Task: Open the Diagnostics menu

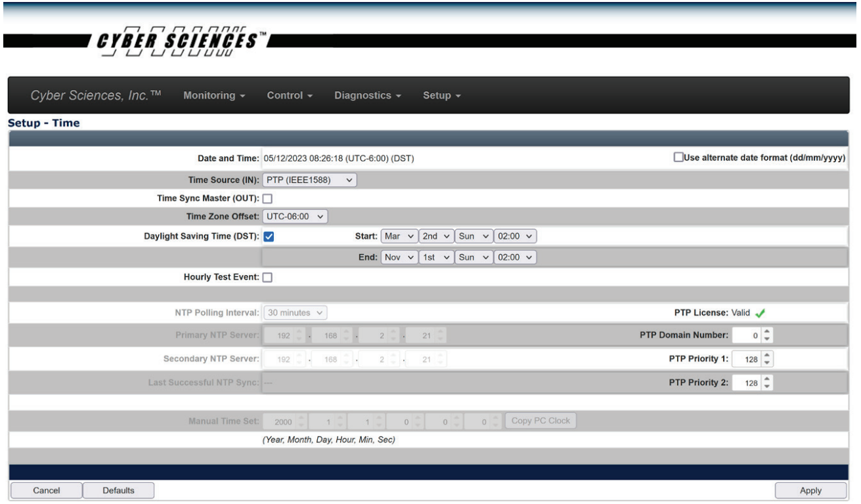Action: point(368,96)
